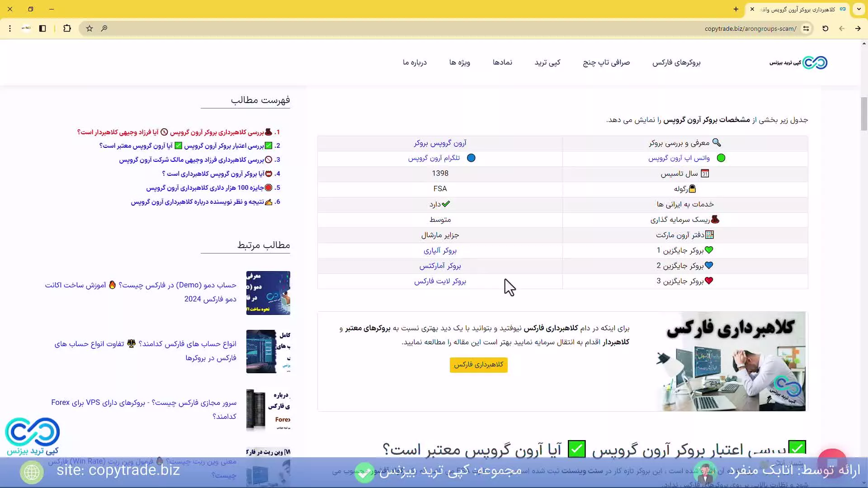Open related article انواع حساب های فارکس
The height and width of the screenshot is (488, 868).
[145, 351]
